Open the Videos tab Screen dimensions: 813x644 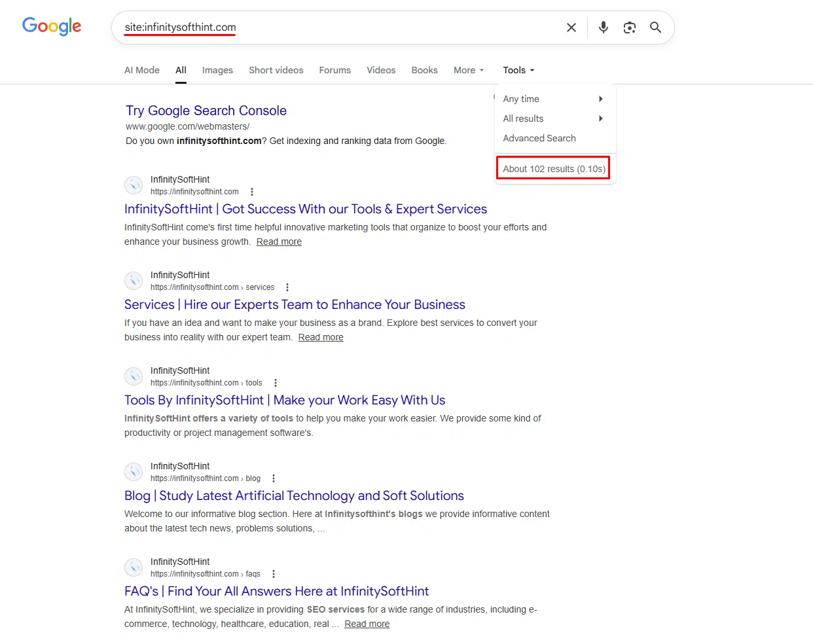point(381,70)
